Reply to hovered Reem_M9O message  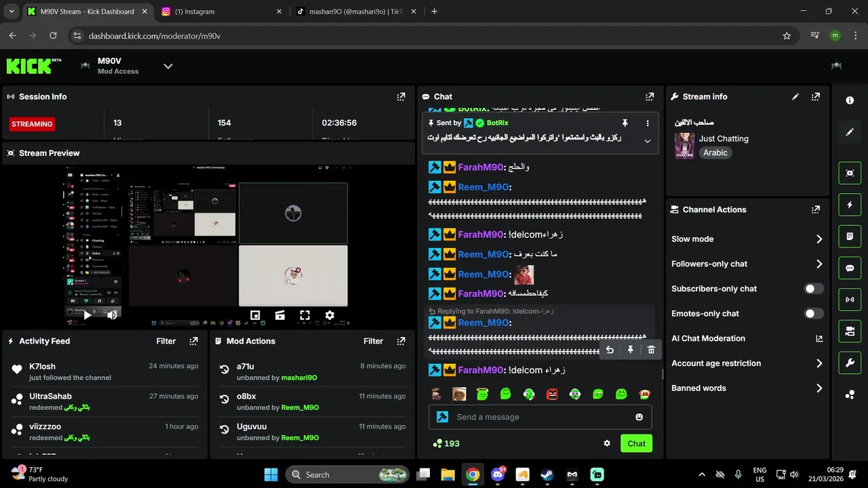click(x=610, y=350)
